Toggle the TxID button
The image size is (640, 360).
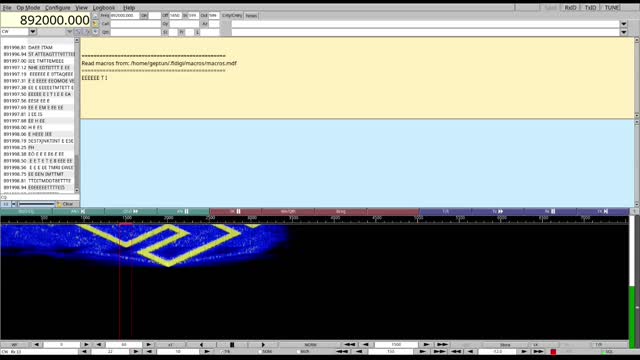click(590, 8)
